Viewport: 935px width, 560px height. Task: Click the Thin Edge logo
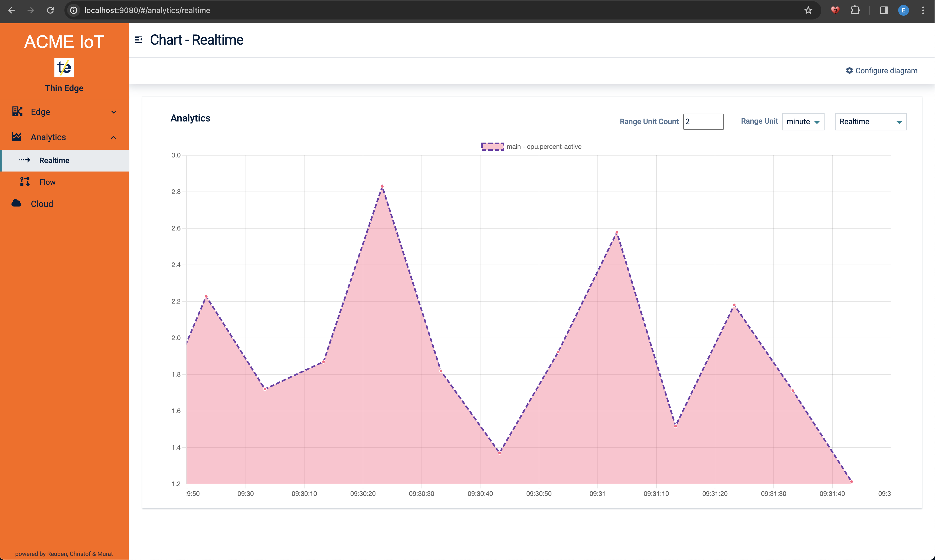[64, 68]
